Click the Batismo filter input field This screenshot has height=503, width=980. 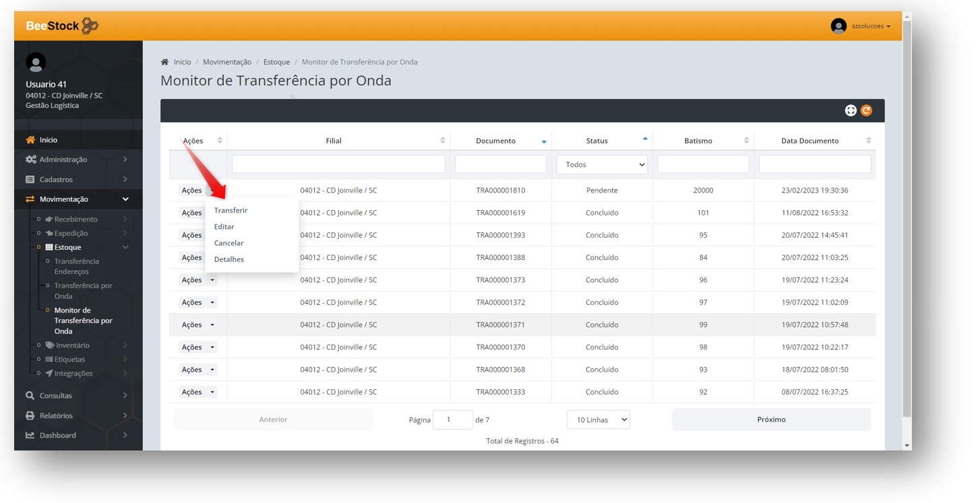[x=703, y=164]
